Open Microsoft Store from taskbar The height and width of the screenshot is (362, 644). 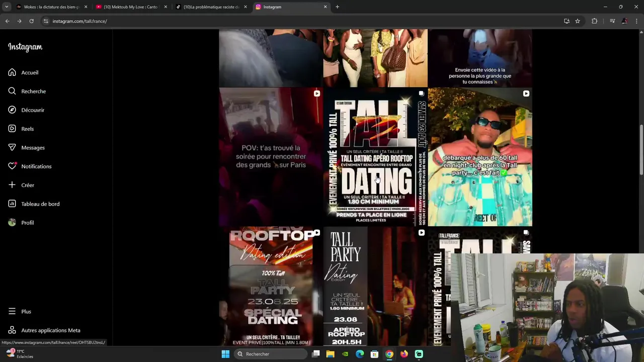pyautogui.click(x=374, y=354)
